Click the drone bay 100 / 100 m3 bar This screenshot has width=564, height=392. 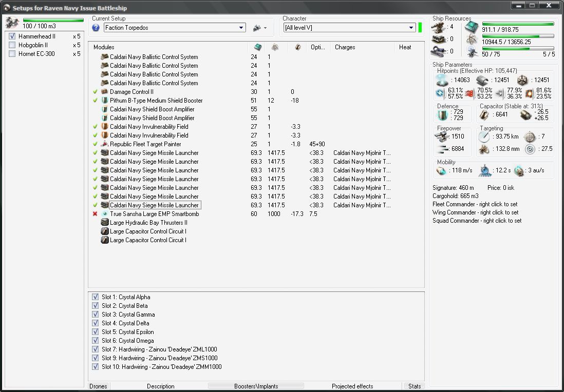tap(53, 21)
